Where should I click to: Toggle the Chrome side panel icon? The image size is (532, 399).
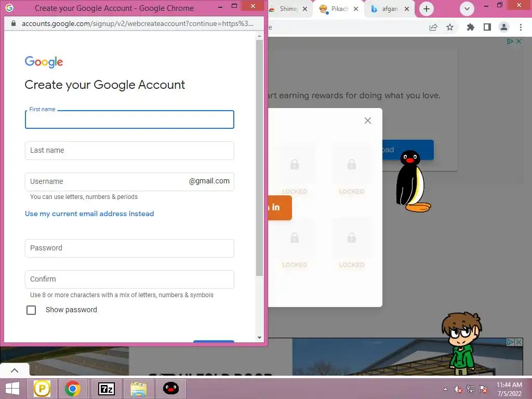[487, 27]
